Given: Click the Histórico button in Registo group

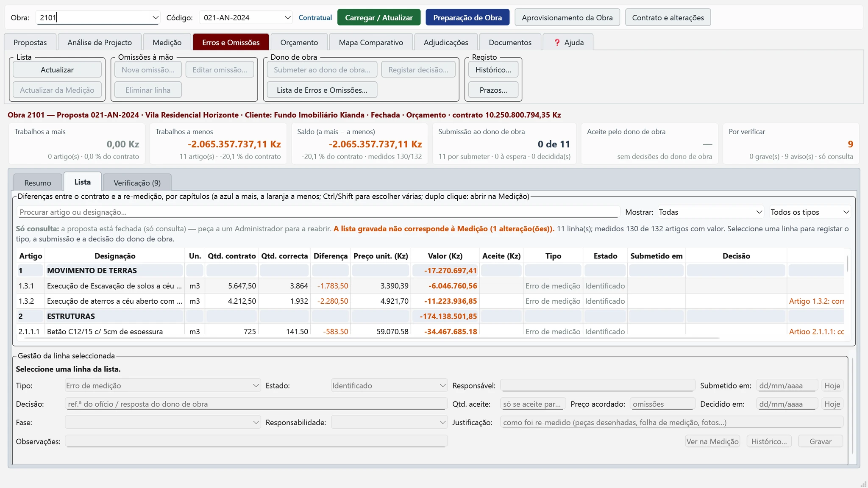Looking at the screenshot, I should 493,70.
